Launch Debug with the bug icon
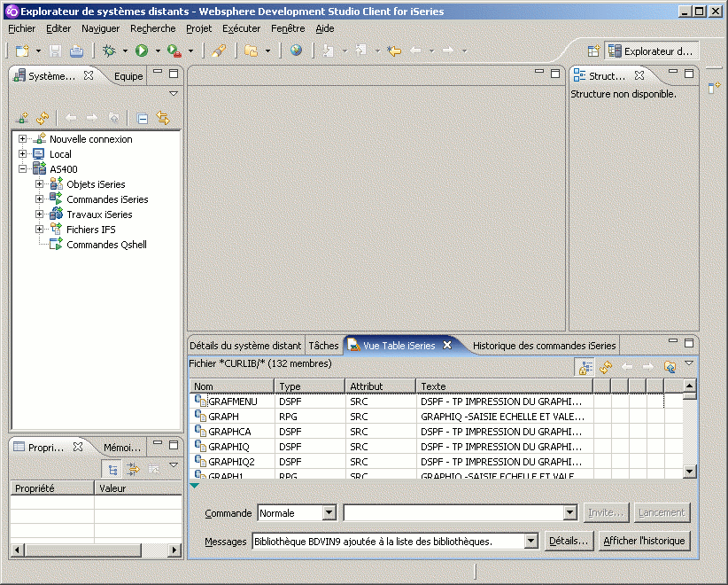The height and width of the screenshot is (585, 728). coord(109,51)
